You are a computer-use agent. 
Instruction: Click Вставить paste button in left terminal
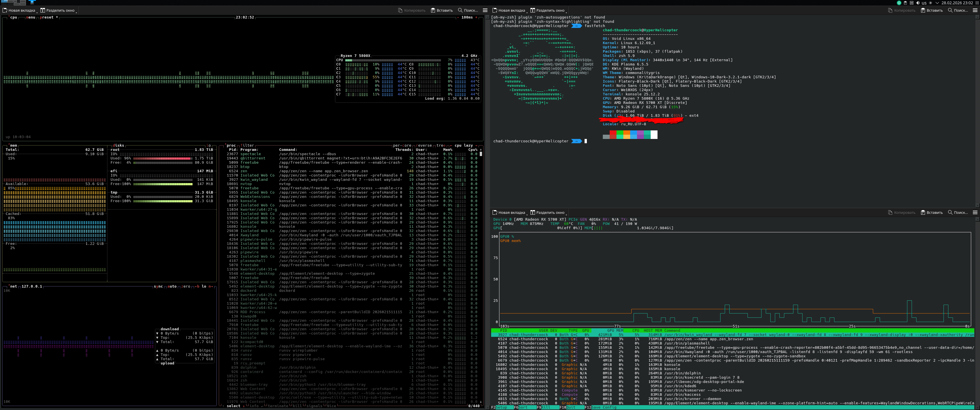tap(441, 10)
